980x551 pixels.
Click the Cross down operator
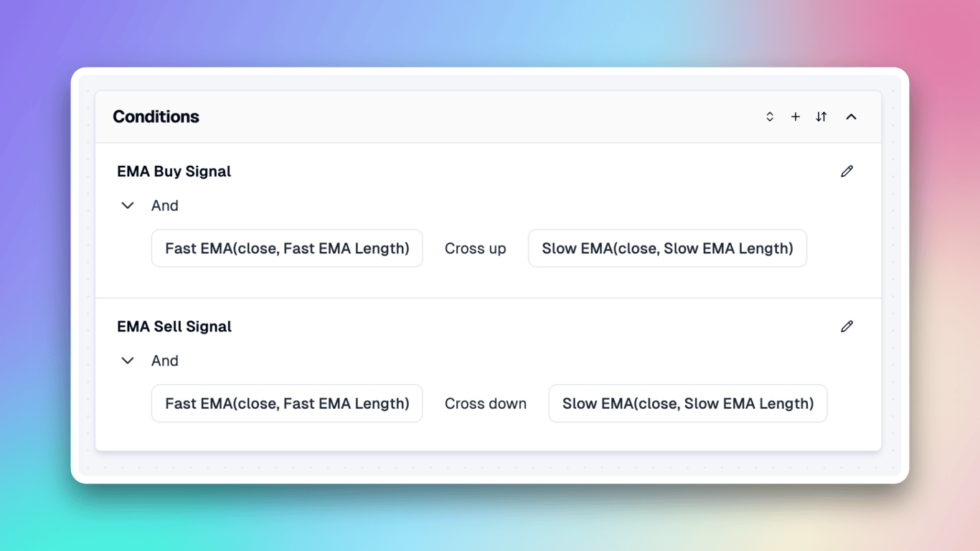485,403
